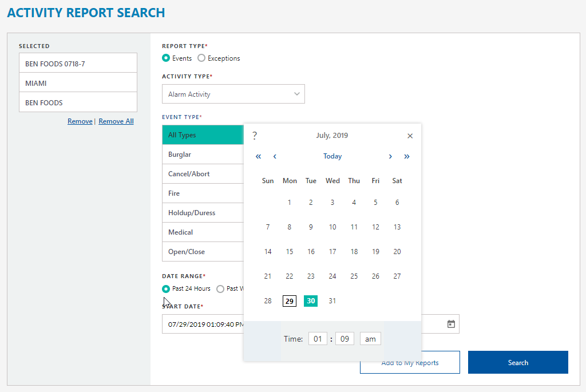Select BEN FOODS 0718-7 in selected list

point(78,64)
